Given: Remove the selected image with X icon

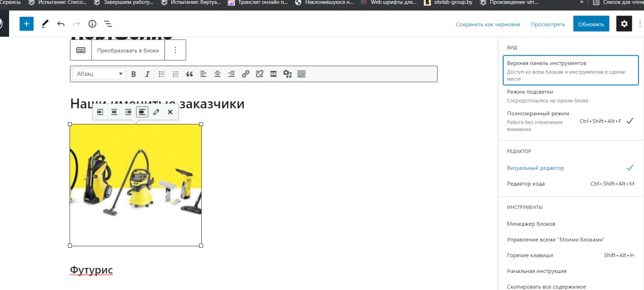Looking at the screenshot, I should [170, 112].
